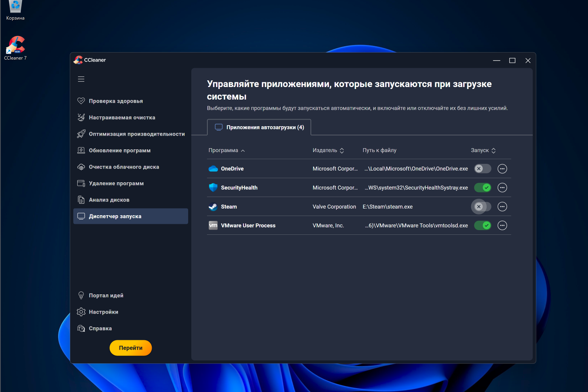Viewport: 588px width, 392px height.
Task: Open Анализ дисков section
Action: point(131,200)
